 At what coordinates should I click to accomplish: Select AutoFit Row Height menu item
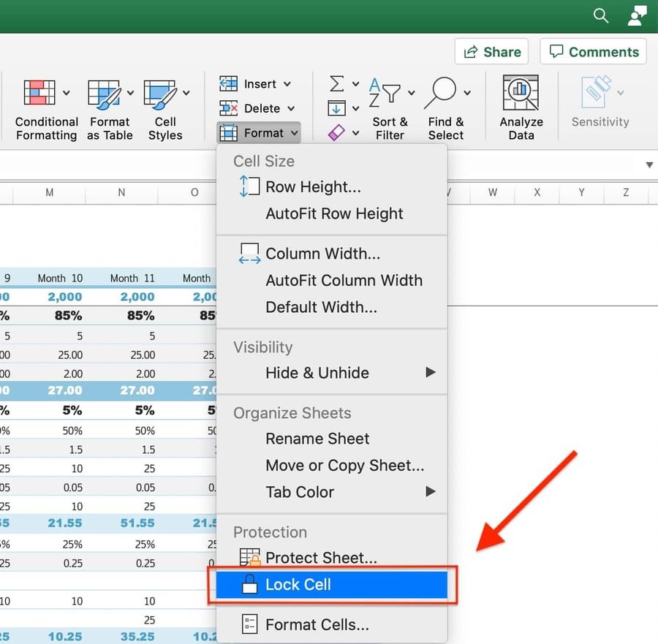tap(331, 213)
